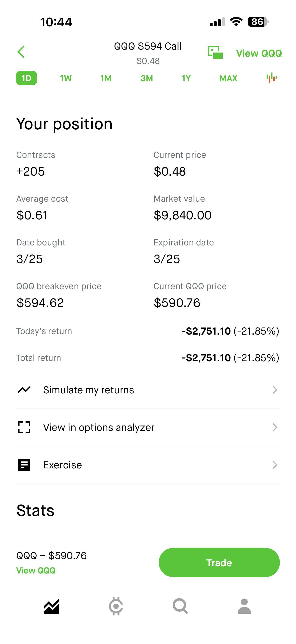Open the picture-in-picture chart icon
Screen dimensions: 296x644
[x=215, y=53]
